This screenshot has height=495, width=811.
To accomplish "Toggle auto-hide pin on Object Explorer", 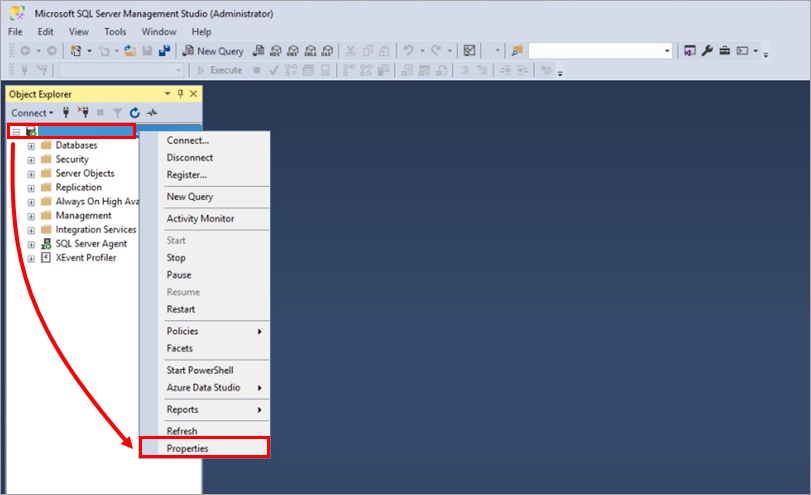I will pos(180,94).
